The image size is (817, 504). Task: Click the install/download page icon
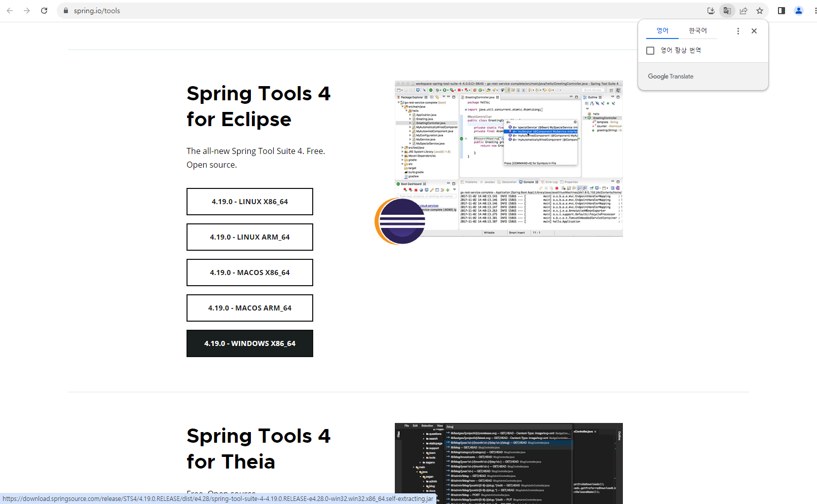(x=711, y=10)
